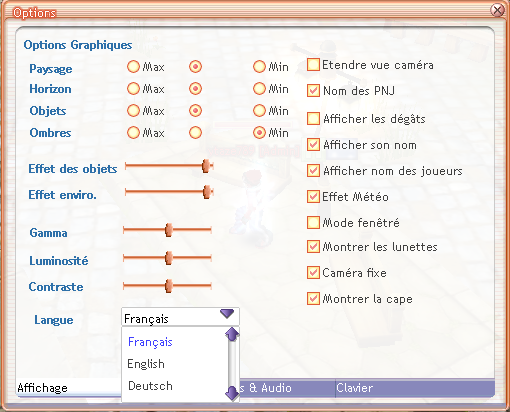Click the Options Graphiques heading
The image size is (510, 412).
78,45
